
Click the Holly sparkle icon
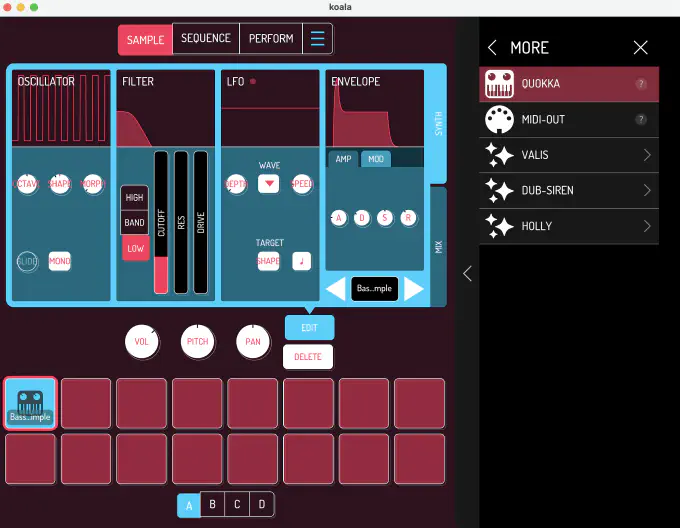click(x=499, y=226)
